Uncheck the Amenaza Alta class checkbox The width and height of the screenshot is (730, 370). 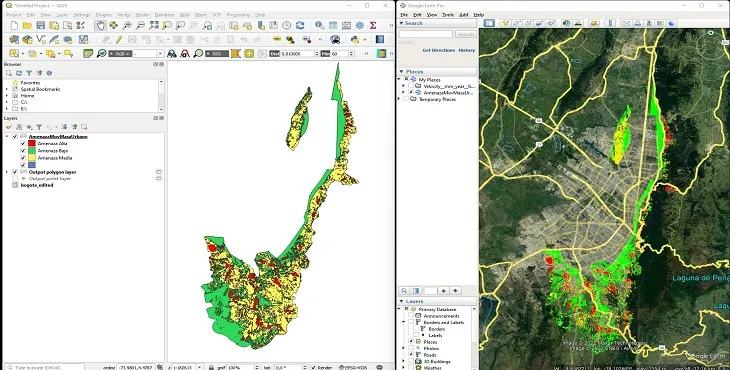pyautogui.click(x=23, y=144)
